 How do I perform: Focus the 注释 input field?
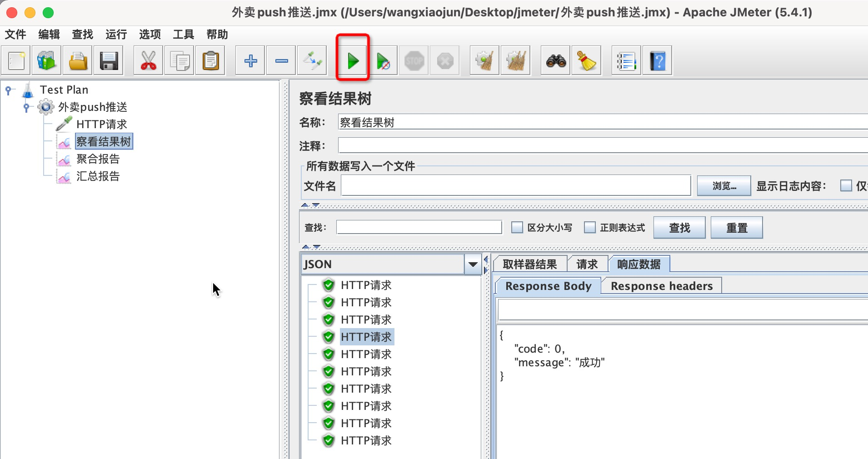click(x=603, y=145)
